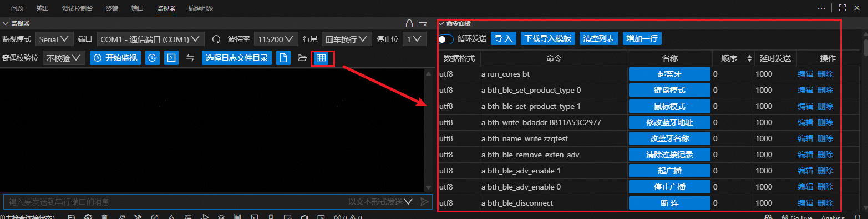Send the 断 连 command

pyautogui.click(x=670, y=203)
